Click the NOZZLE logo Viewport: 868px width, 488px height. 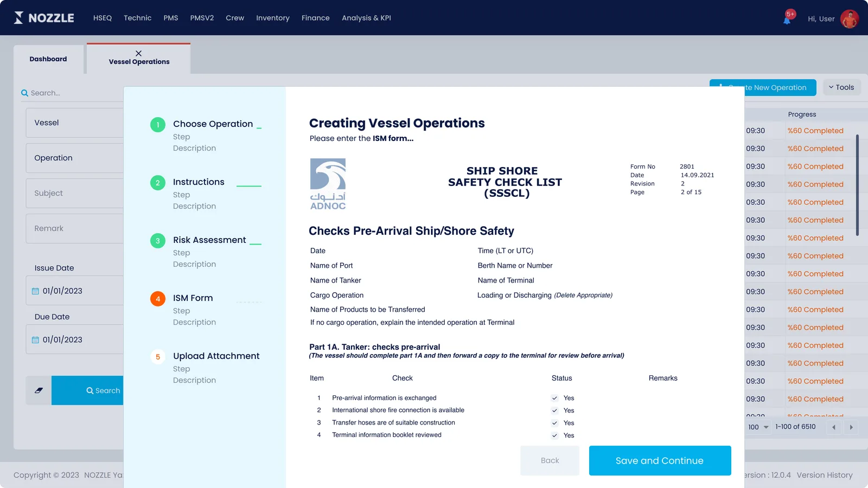coord(44,18)
